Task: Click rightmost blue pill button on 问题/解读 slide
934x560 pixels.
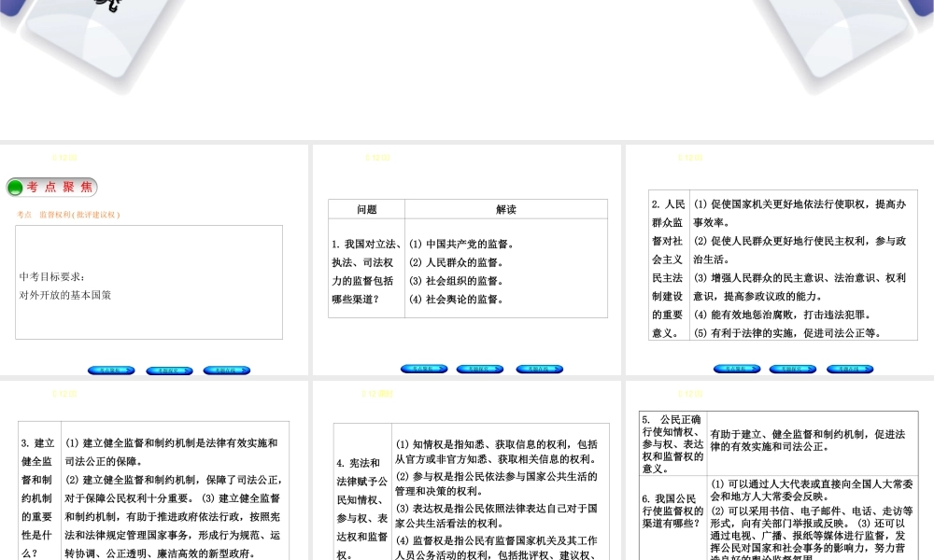Action: click(540, 369)
